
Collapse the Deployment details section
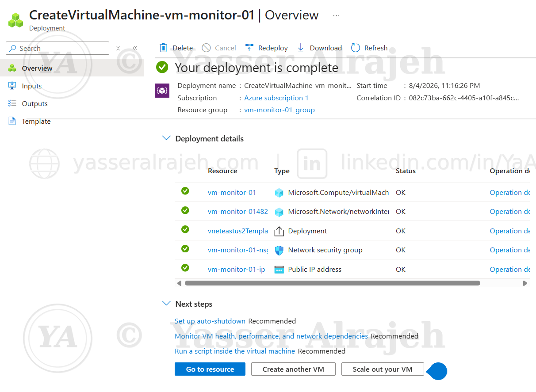[x=166, y=138]
